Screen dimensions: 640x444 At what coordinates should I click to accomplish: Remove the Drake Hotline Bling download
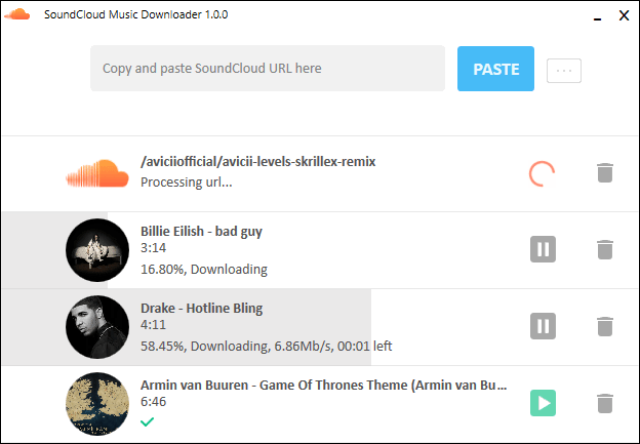click(604, 326)
